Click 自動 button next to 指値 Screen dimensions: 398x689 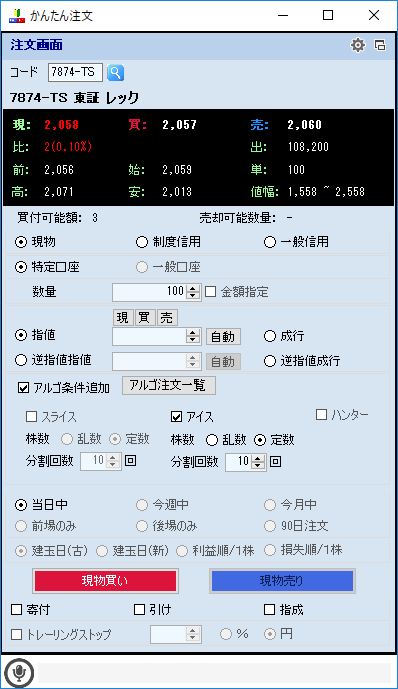[x=223, y=337]
